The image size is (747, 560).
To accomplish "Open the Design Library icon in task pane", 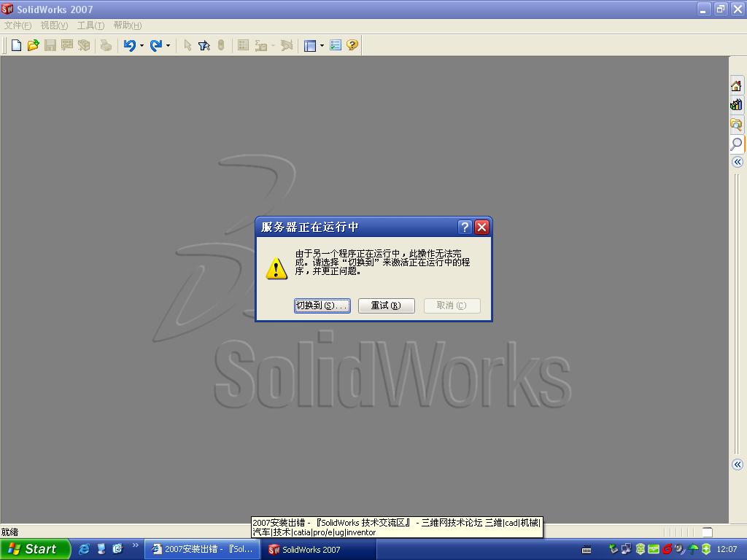I will 736,105.
